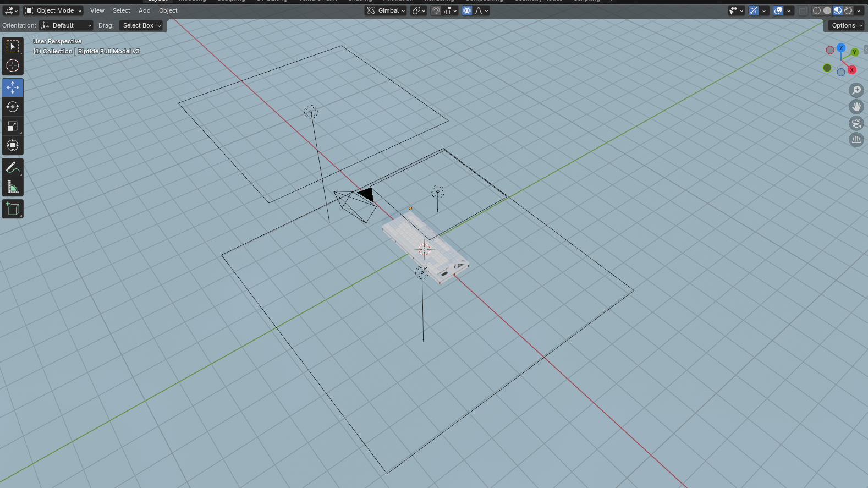The height and width of the screenshot is (488, 868).
Task: Open the Add menu
Action: pos(144,10)
